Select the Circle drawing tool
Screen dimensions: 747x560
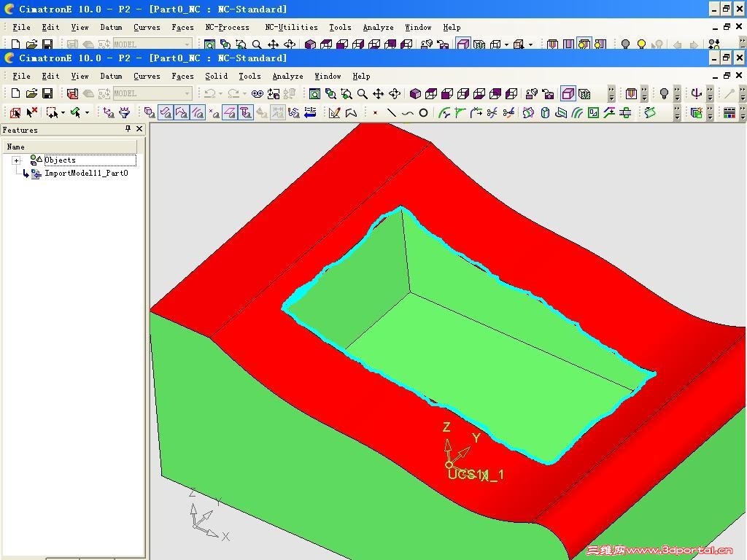click(424, 113)
